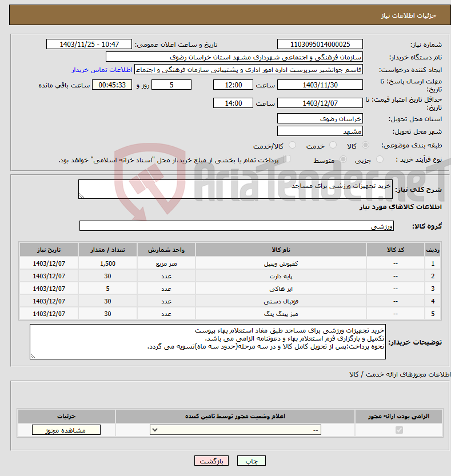Open the license status dropdown
Screen dimensions: 451x476
pyautogui.click(x=236, y=430)
